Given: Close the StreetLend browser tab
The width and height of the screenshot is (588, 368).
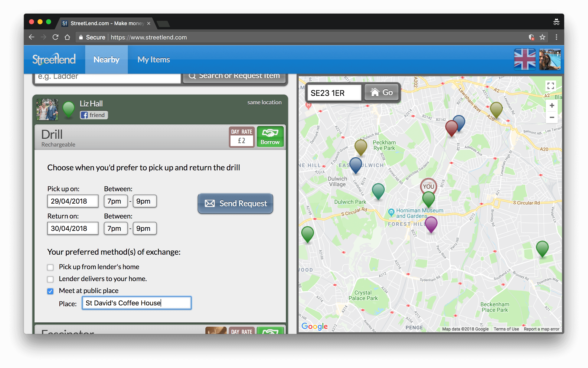Looking at the screenshot, I should point(149,23).
